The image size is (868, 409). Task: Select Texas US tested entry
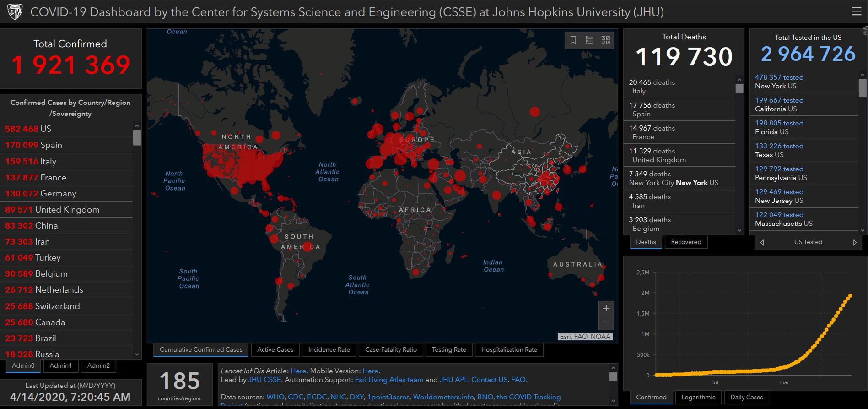click(804, 150)
